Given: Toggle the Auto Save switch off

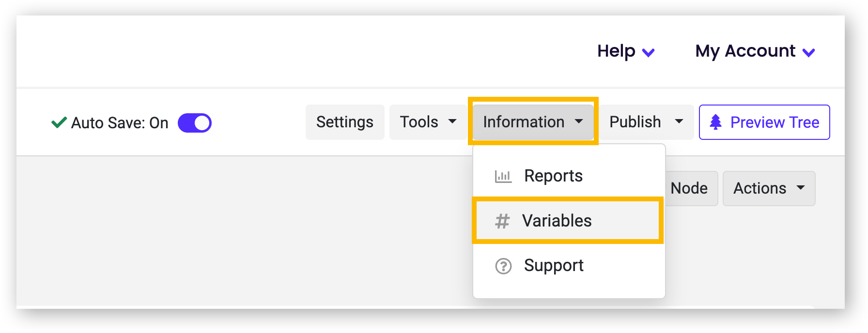Looking at the screenshot, I should pos(195,123).
